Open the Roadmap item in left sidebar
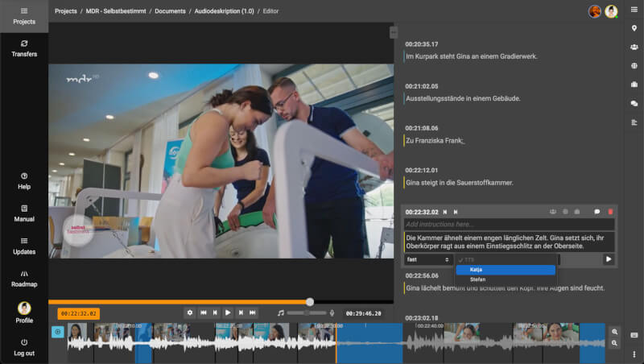The image size is (644, 364). [24, 277]
